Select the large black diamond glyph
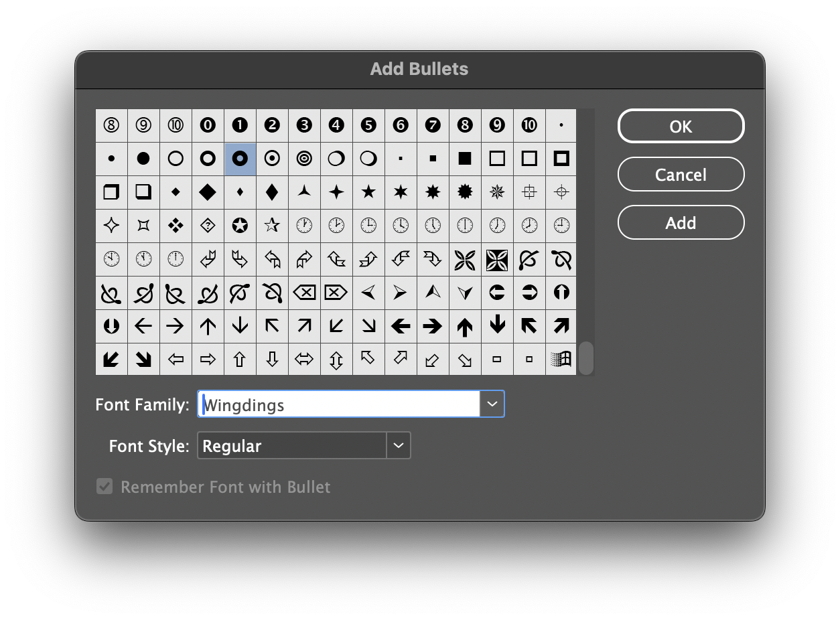Image resolution: width=840 pixels, height=620 pixels. click(x=208, y=192)
